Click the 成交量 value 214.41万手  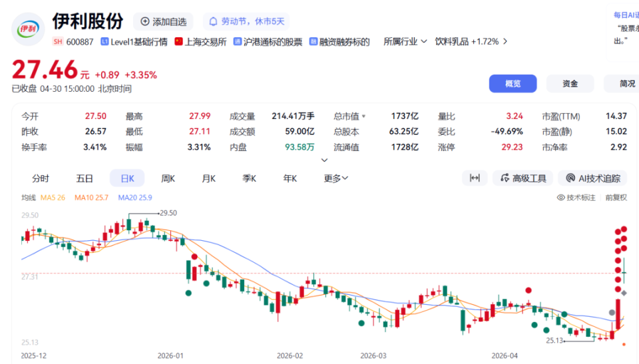pos(293,116)
